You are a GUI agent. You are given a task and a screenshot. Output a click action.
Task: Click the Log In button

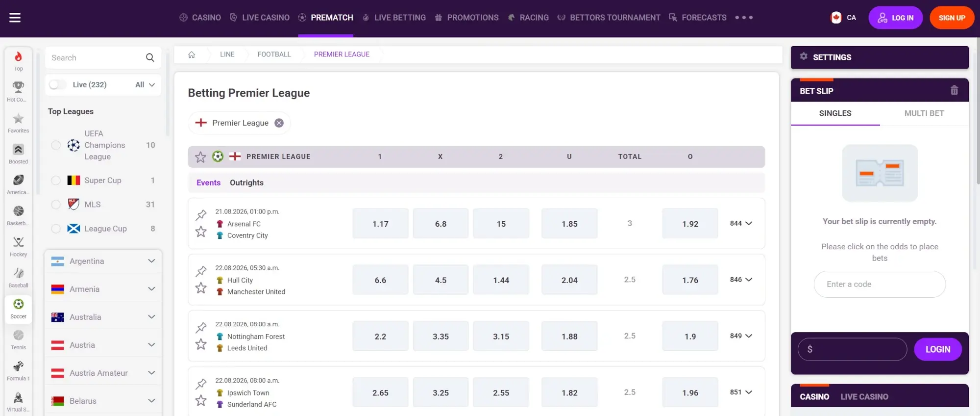(x=895, y=18)
